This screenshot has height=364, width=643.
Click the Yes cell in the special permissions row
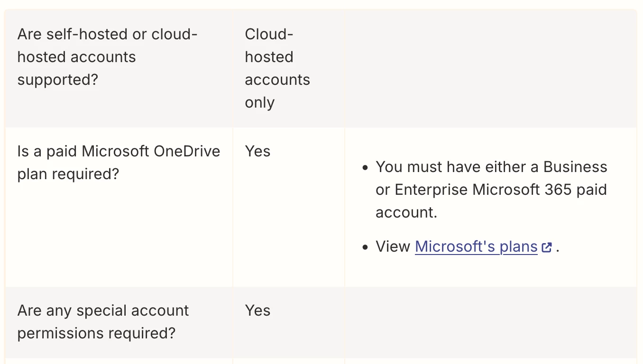pos(289,322)
